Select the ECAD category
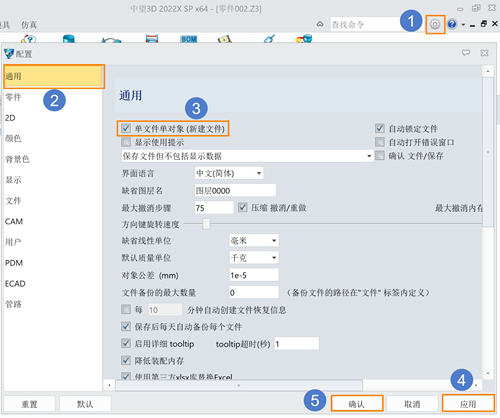Screen dimensions: 500x418 [x=53, y=283]
